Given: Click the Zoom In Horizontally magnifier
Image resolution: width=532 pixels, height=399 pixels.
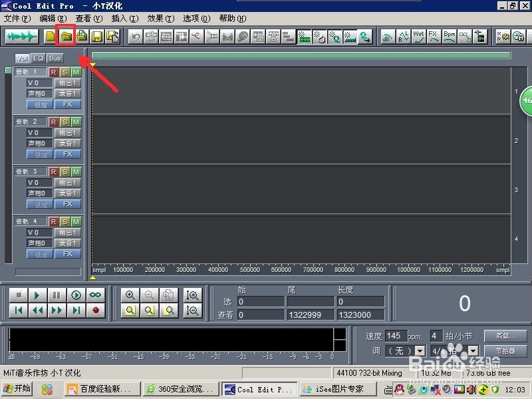Looking at the screenshot, I should click(x=130, y=295).
